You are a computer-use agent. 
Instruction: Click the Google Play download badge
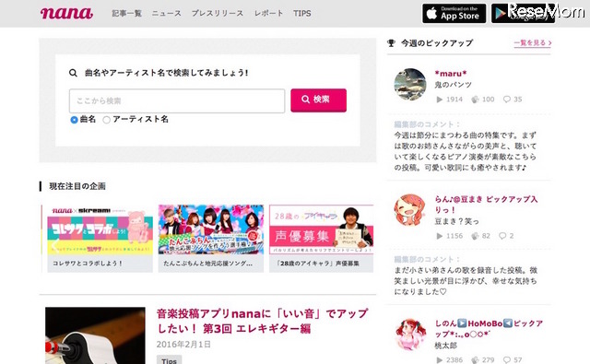[x=523, y=14]
